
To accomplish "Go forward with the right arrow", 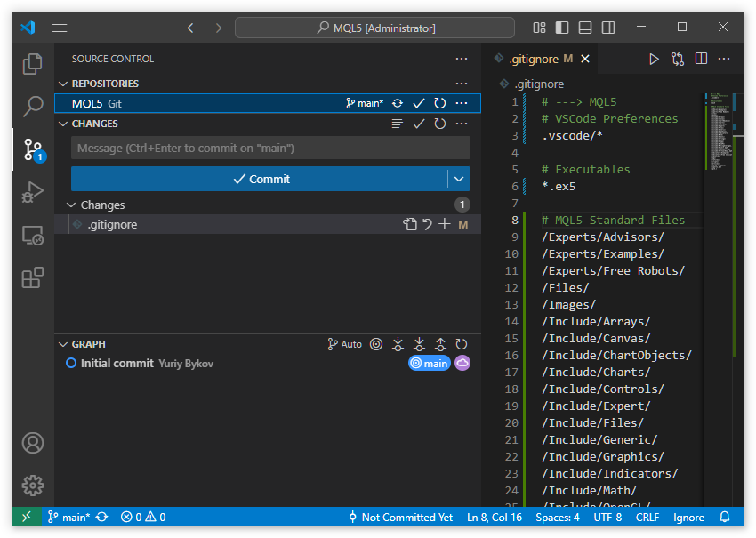I will pyautogui.click(x=216, y=28).
